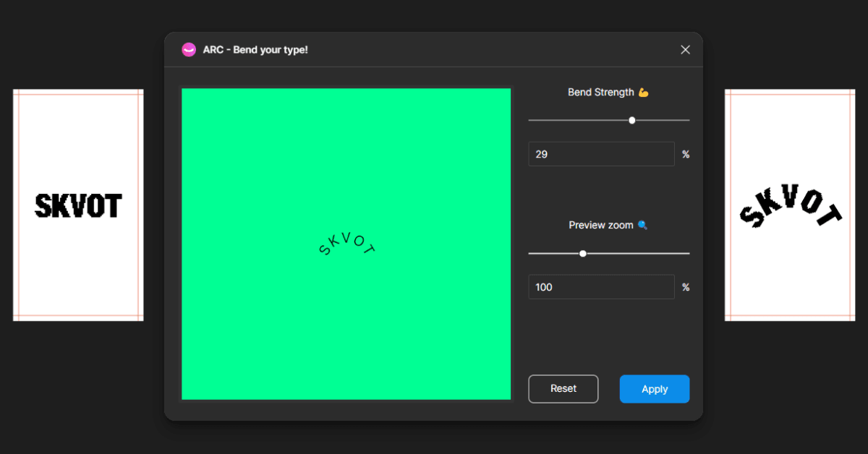Click the Preview zoom slider handle
This screenshot has height=454, width=868.
pyautogui.click(x=583, y=254)
